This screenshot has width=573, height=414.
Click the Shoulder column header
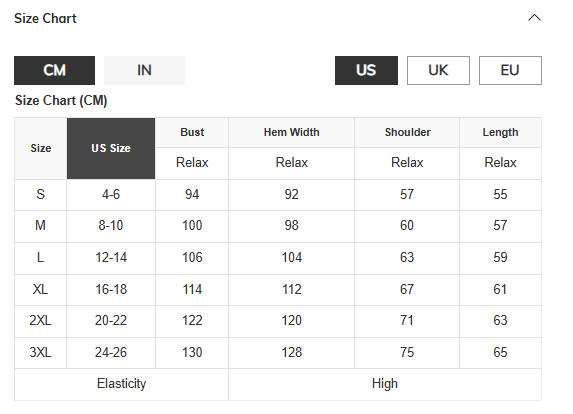[407, 132]
